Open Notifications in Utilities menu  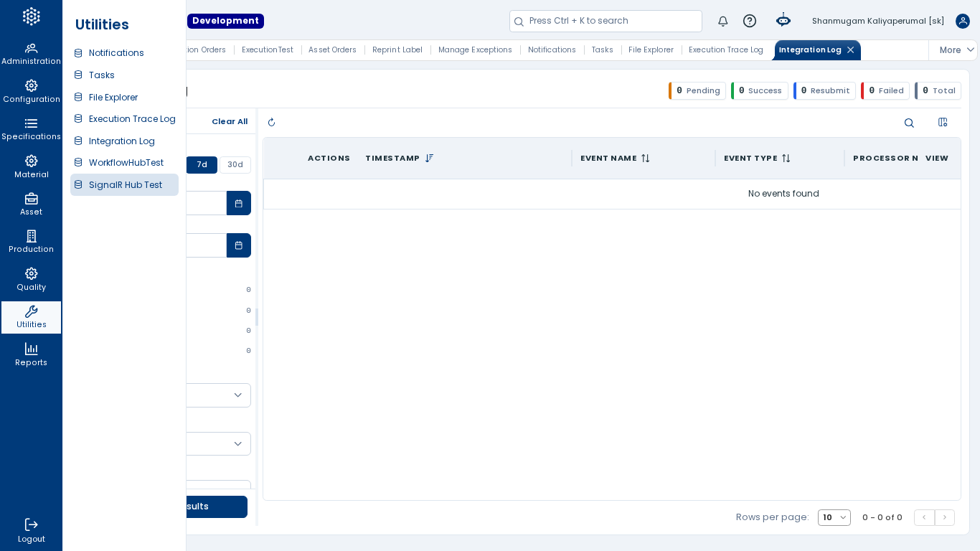(x=124, y=53)
